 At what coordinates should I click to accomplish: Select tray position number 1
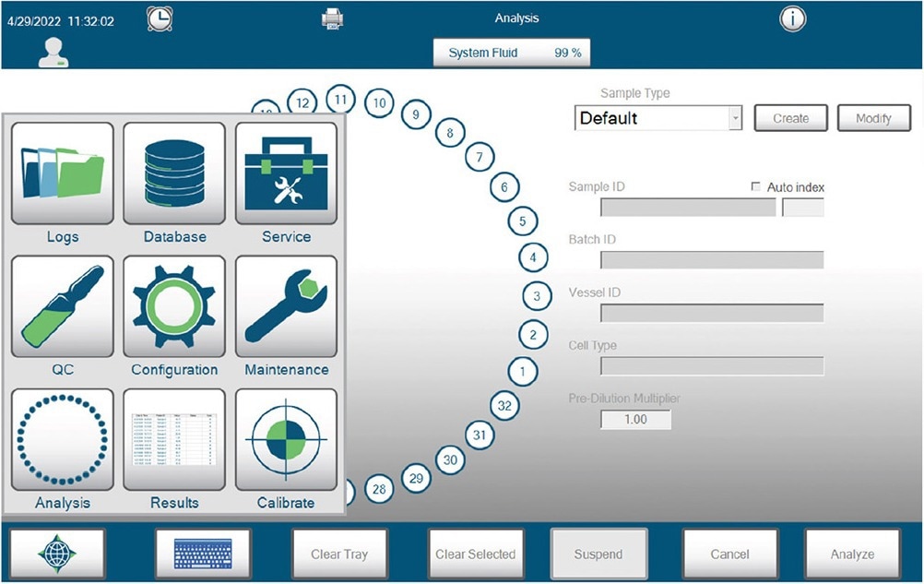[x=522, y=371]
